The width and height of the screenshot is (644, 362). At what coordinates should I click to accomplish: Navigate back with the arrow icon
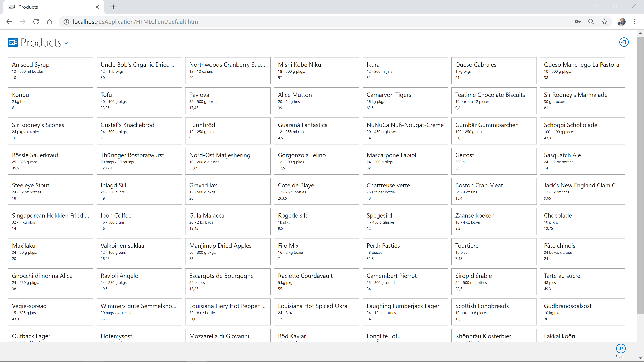(x=9, y=22)
